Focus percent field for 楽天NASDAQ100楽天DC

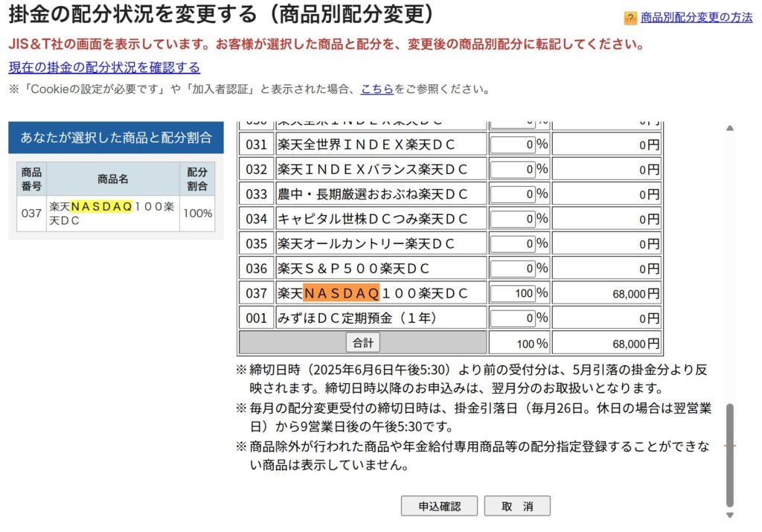click(513, 293)
